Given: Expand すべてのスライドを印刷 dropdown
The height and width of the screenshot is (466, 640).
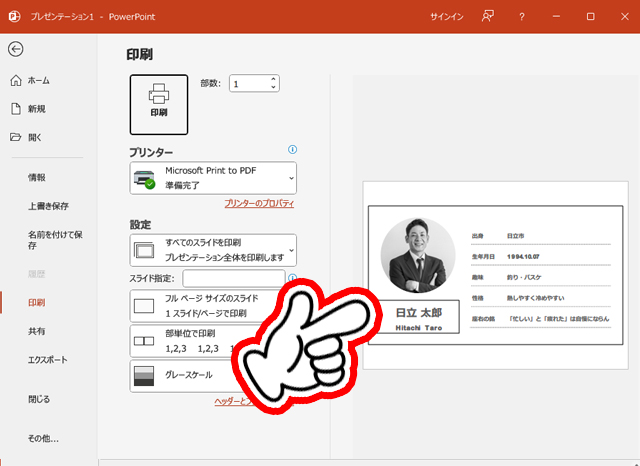Looking at the screenshot, I should click(x=213, y=249).
